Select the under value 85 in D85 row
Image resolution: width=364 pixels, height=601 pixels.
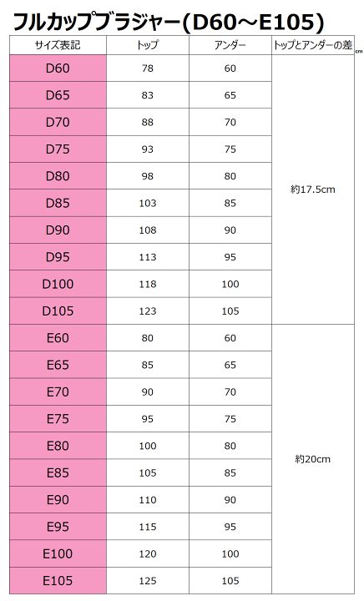pyautogui.click(x=230, y=203)
